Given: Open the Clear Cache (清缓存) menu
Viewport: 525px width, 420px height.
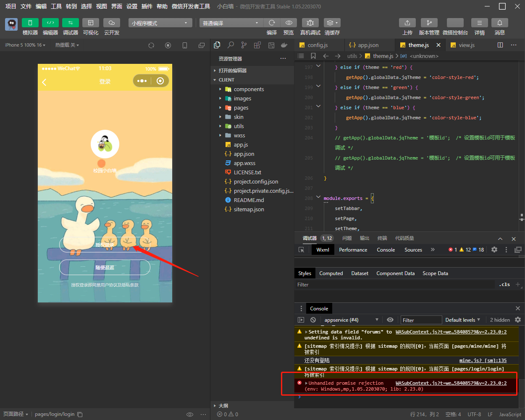Looking at the screenshot, I should coord(332,23).
